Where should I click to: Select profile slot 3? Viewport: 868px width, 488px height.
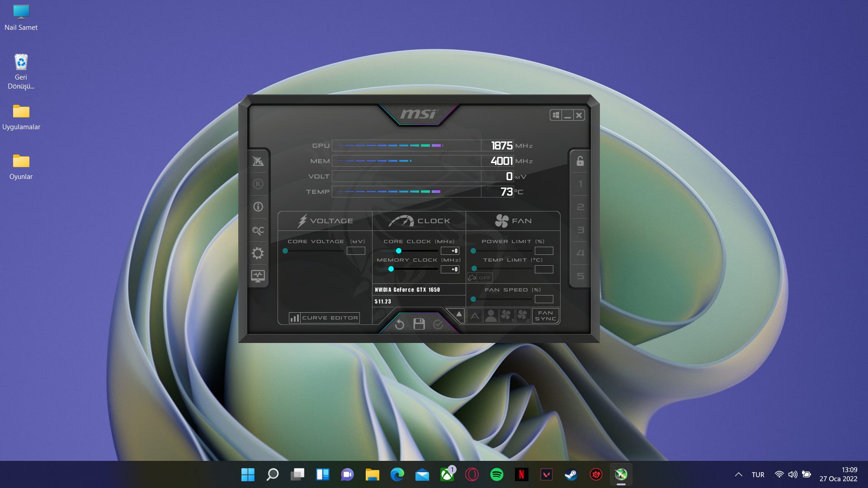(580, 230)
